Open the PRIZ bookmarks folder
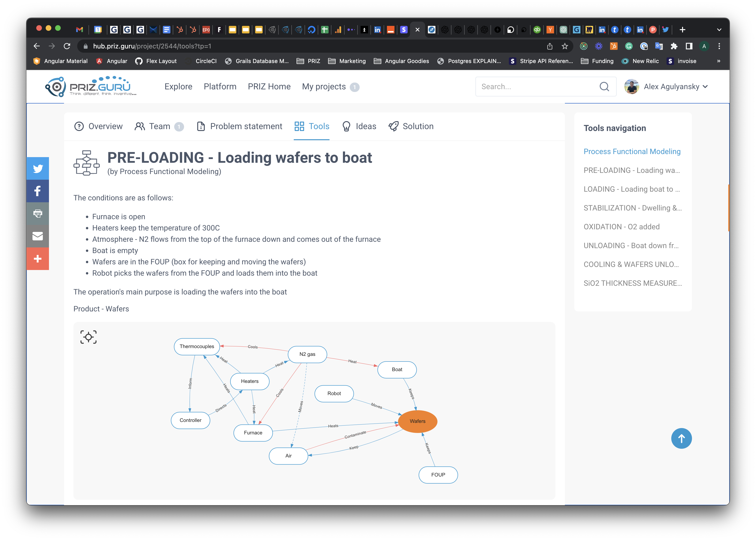Image resolution: width=756 pixels, height=540 pixels. tap(308, 61)
